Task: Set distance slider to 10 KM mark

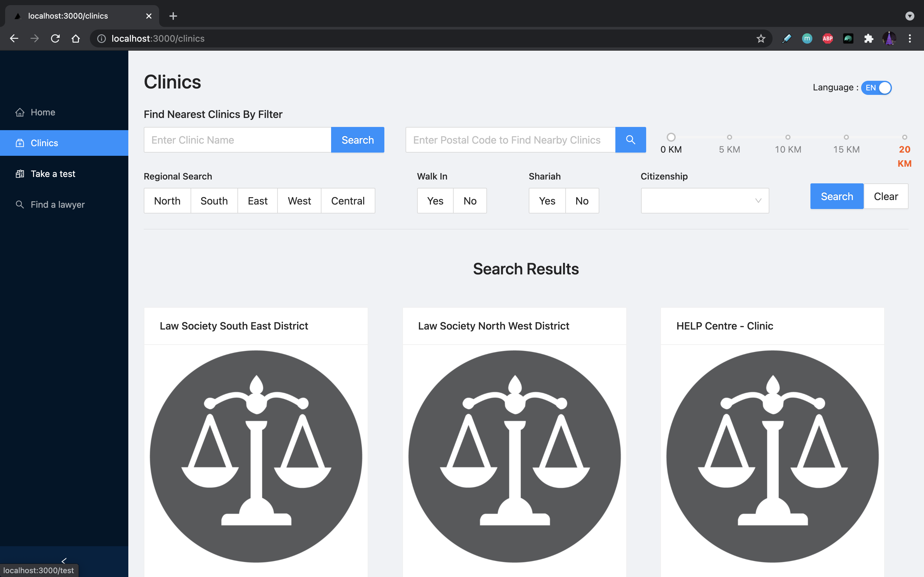Action: (788, 138)
